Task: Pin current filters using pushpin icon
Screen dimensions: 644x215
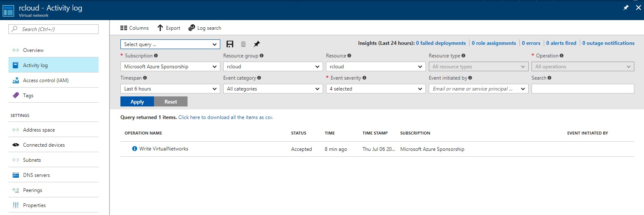Action: 257,44
